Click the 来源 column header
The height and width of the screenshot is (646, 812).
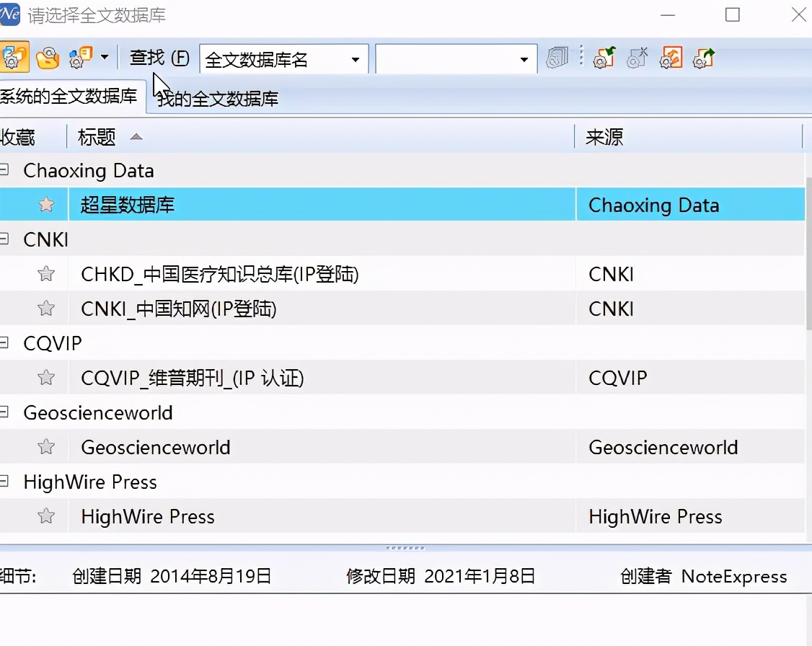[x=604, y=137]
